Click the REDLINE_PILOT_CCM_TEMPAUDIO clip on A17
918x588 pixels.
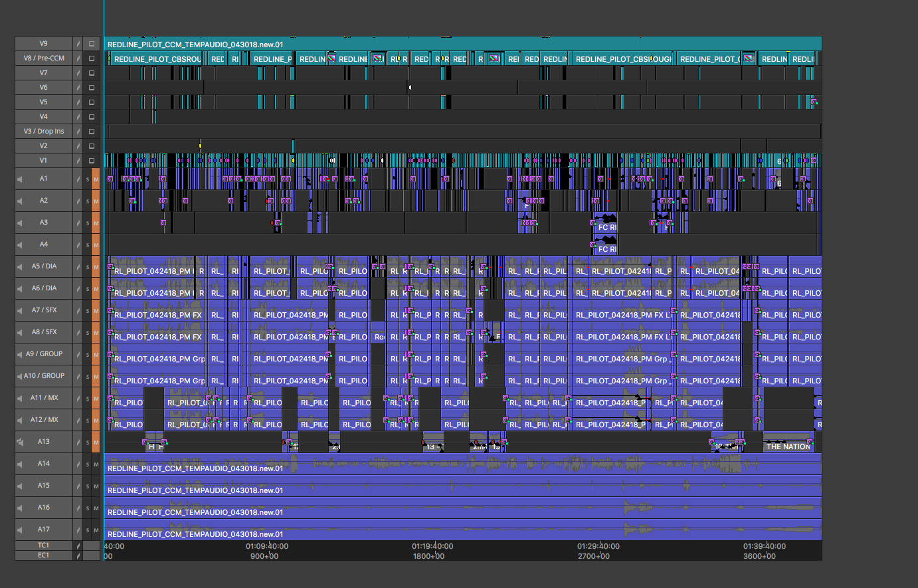tap(463, 530)
